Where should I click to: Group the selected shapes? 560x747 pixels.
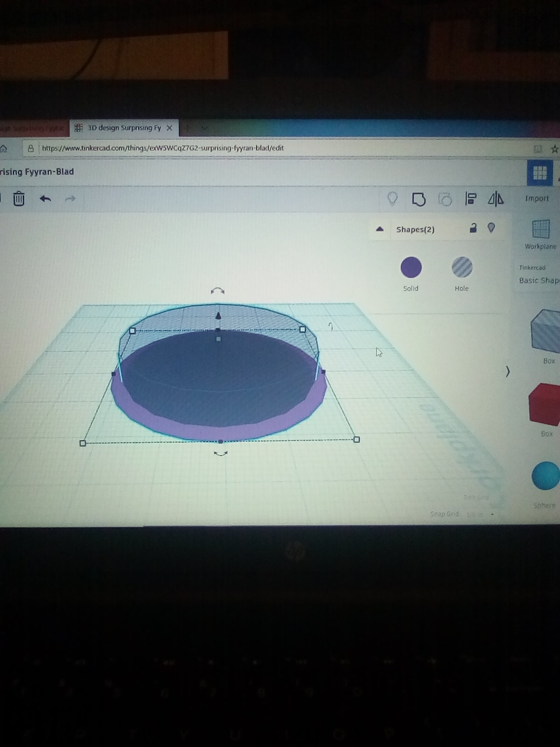point(419,199)
